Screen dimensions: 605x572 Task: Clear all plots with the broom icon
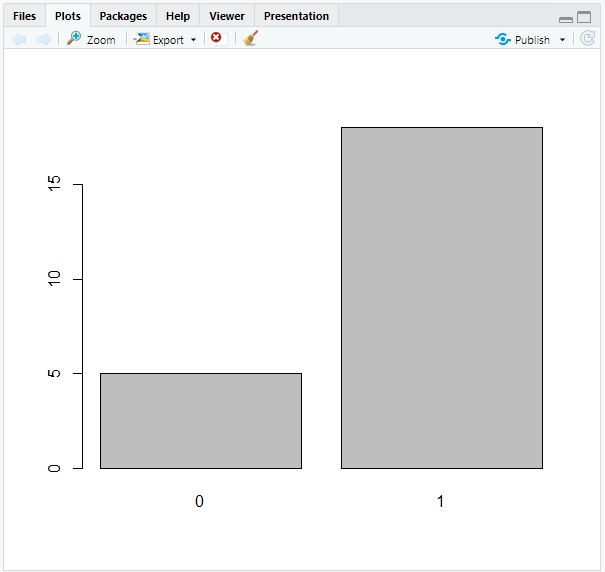coord(250,38)
